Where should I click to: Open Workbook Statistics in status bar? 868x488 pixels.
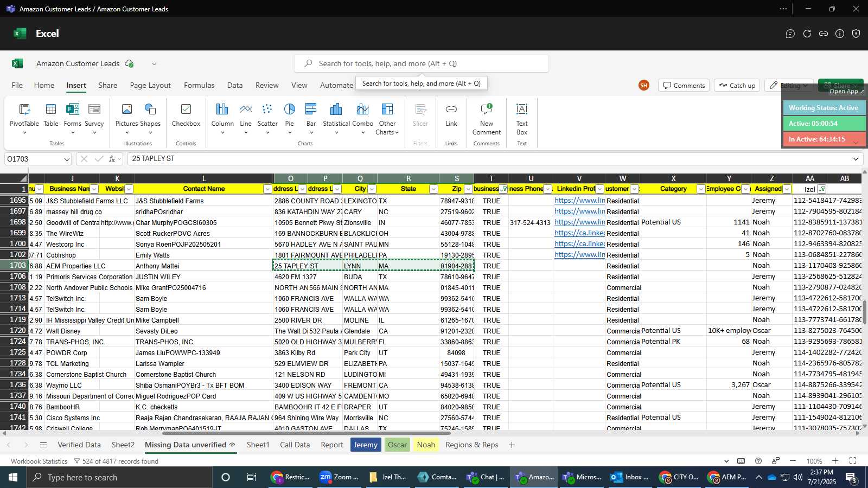tap(39, 461)
